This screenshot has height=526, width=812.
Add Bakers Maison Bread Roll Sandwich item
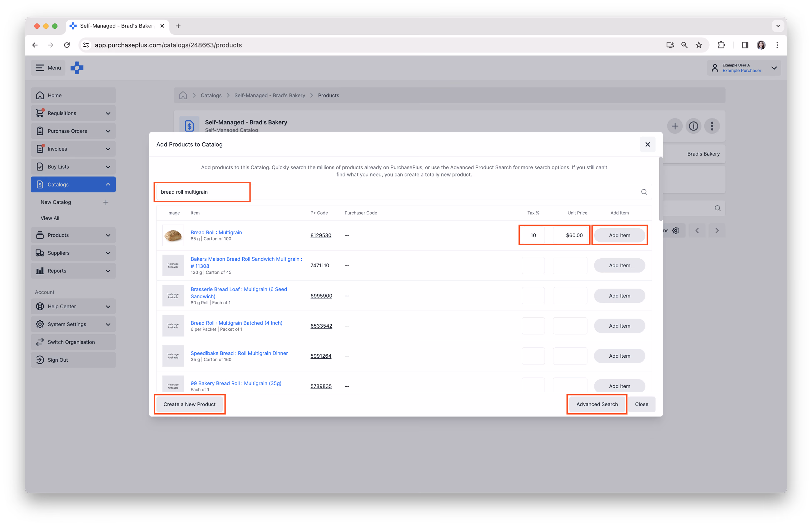click(x=619, y=265)
